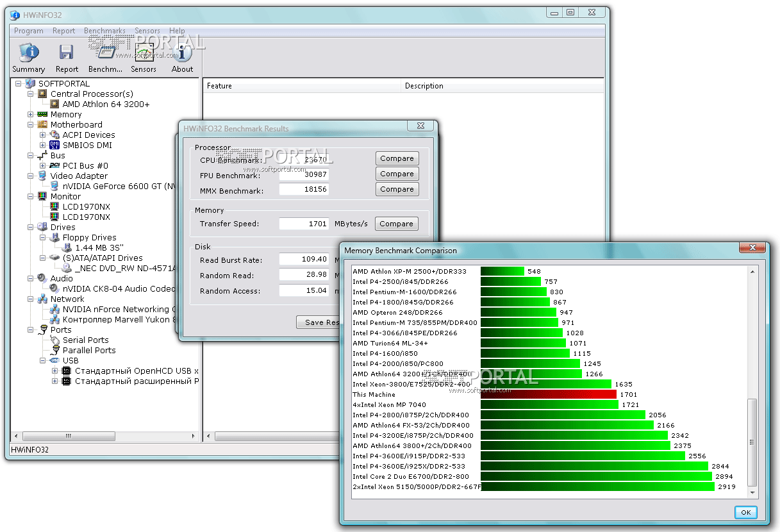
Task: Click the Bus node icon
Action: 42,155
